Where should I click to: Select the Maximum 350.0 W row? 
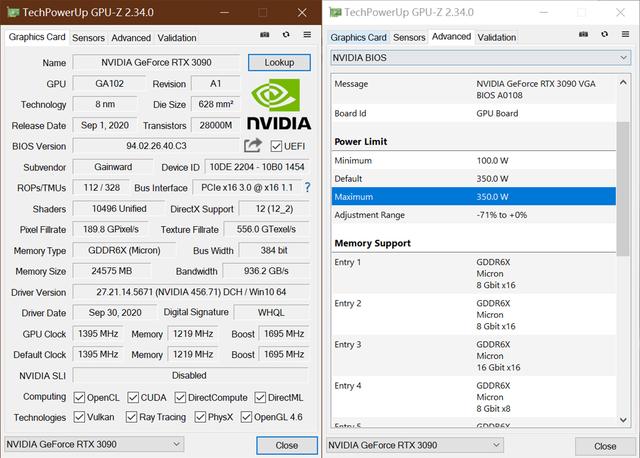click(473, 197)
